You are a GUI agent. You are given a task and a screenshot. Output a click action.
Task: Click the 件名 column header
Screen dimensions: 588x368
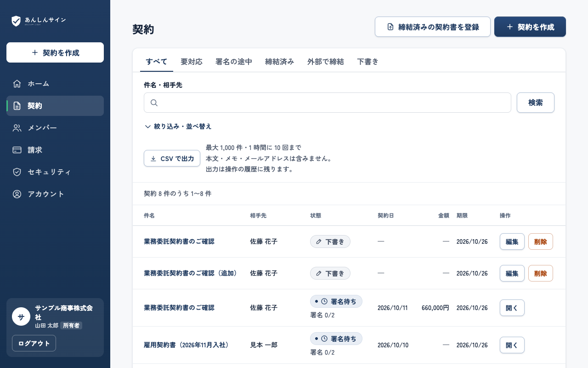(149, 215)
